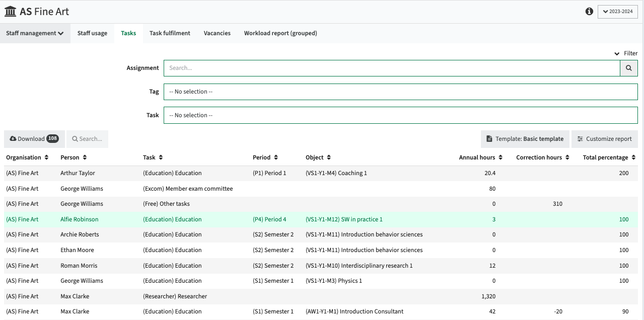This screenshot has height=320, width=644.
Task: Click (Researcher) Researcher task cell
Action: point(175,296)
